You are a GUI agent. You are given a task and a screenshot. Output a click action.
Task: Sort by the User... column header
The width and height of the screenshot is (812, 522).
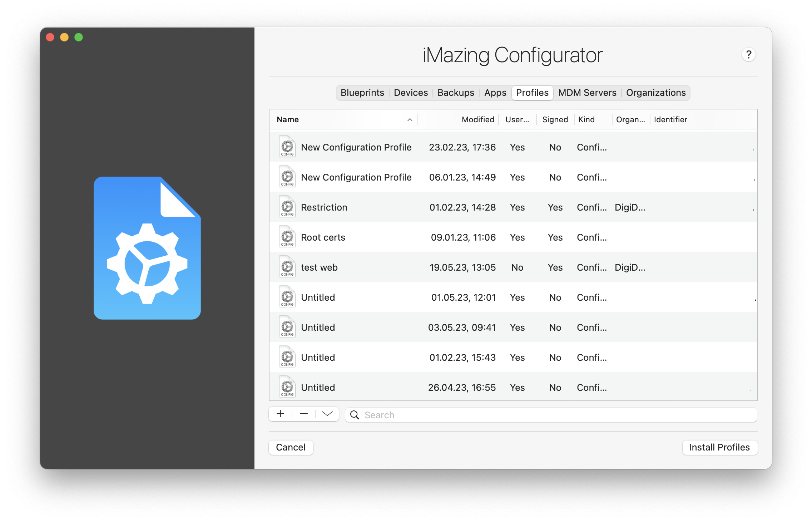[517, 119]
